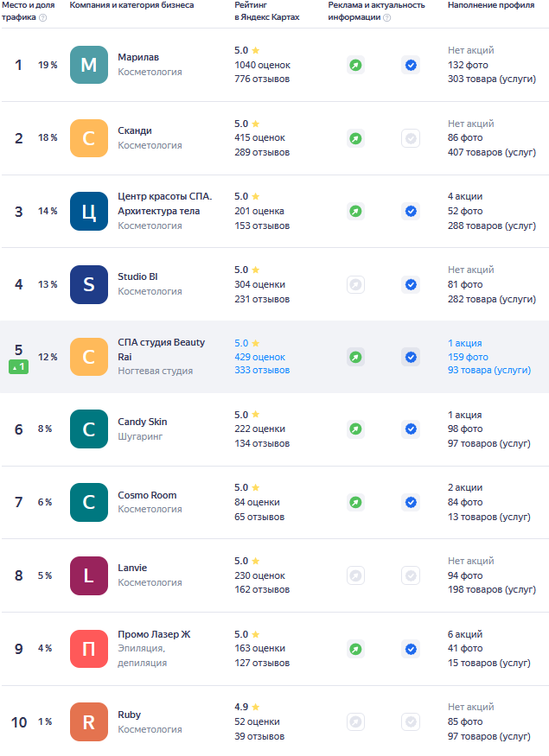Click the teal 'М' avatar of Марилав
Image resolution: width=549 pixels, height=756 pixels.
tap(89, 65)
